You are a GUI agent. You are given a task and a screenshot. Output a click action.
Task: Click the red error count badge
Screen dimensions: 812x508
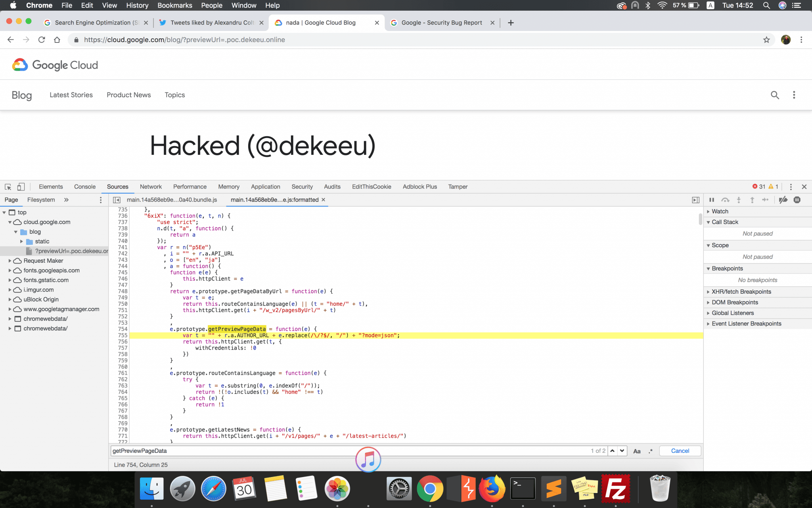[759, 187]
